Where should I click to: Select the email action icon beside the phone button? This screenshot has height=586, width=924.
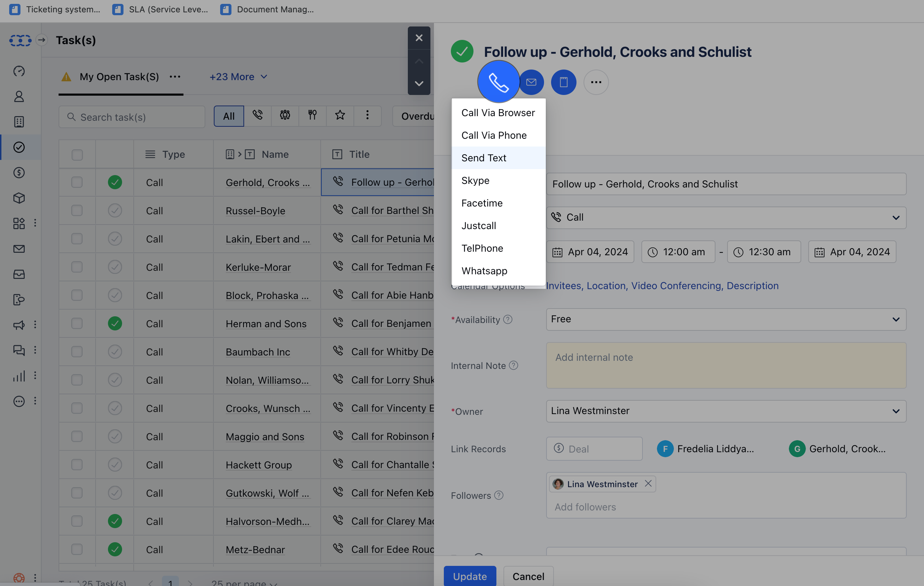pos(531,82)
